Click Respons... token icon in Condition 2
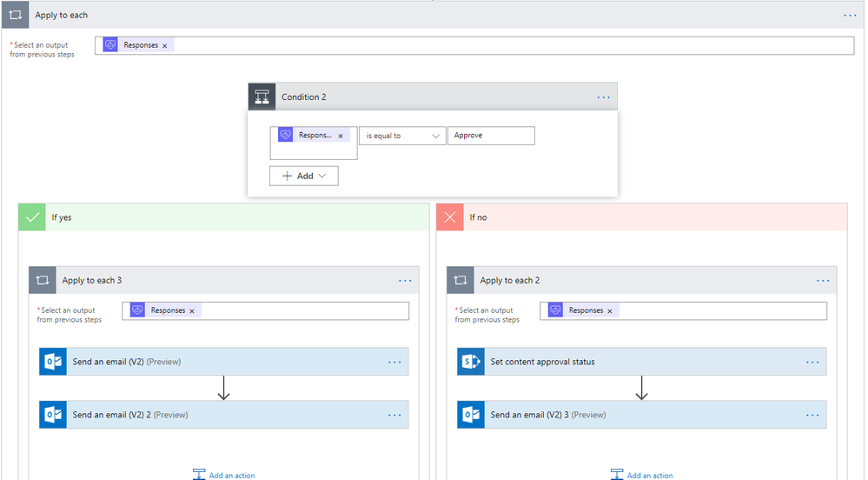Image resolution: width=868 pixels, height=480 pixels. coord(286,135)
